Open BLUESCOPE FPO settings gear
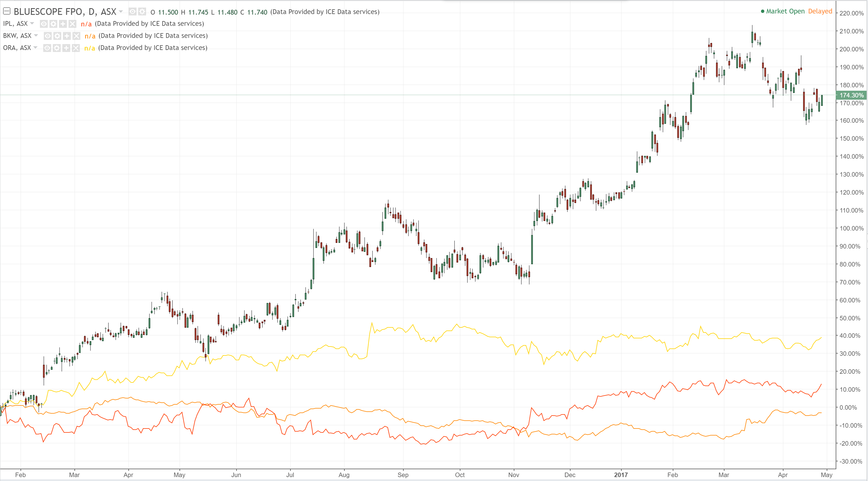 coord(142,12)
